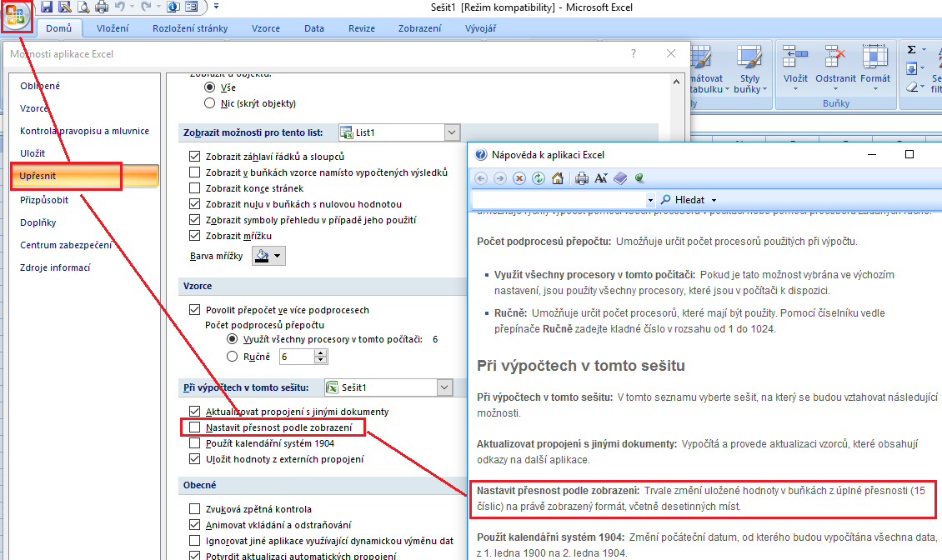The height and width of the screenshot is (560, 942).
Task: Click the form icon in quick access toolbar
Action: (x=192, y=7)
